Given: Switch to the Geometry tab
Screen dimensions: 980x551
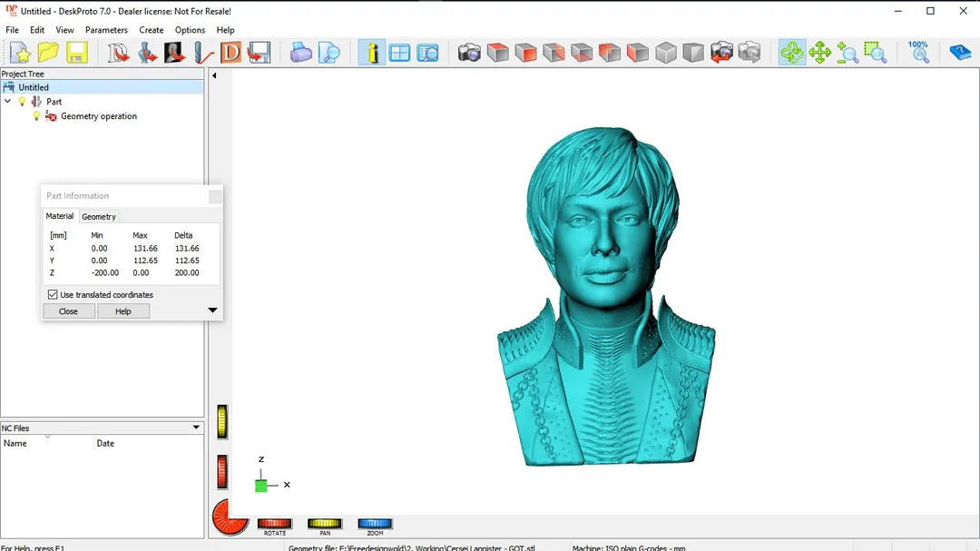Looking at the screenshot, I should pos(99,216).
